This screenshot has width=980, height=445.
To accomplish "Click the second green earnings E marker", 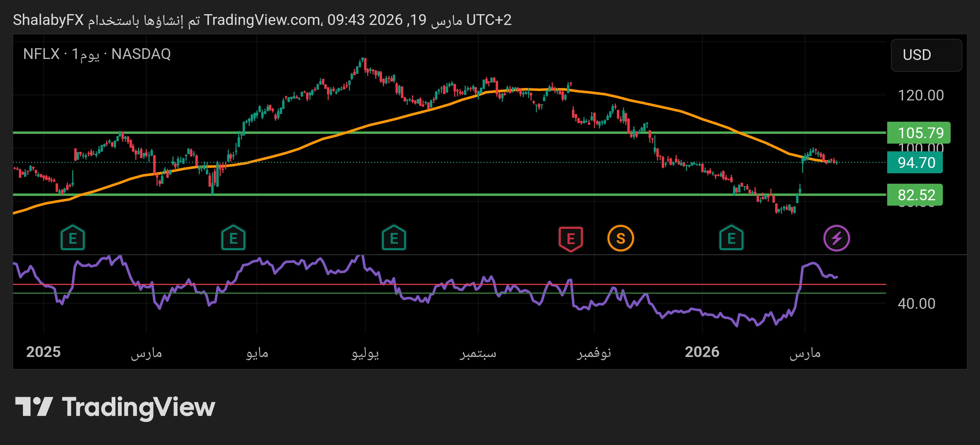I will [233, 238].
